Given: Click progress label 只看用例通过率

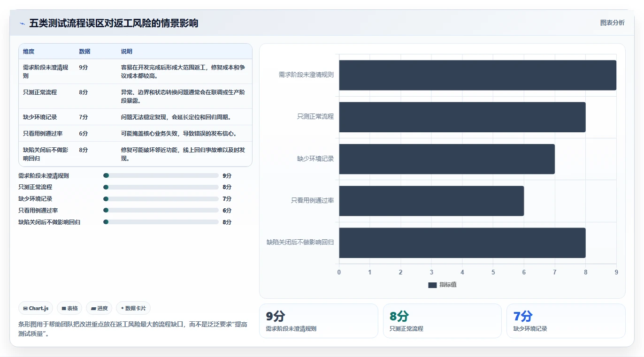Looking at the screenshot, I should (38, 211).
